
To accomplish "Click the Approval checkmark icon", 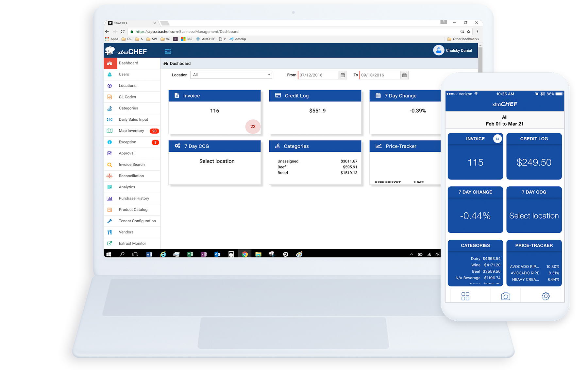I will coord(110,153).
